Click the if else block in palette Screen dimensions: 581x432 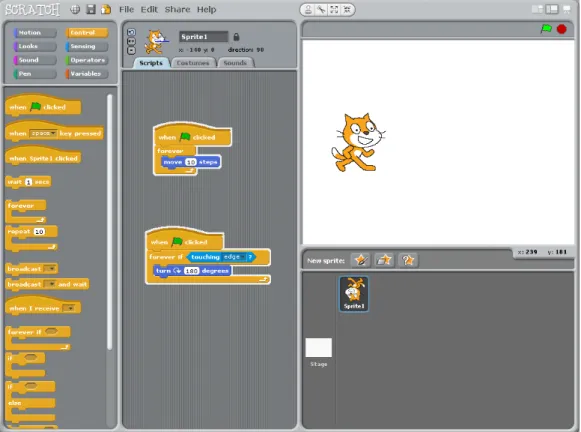pyautogui.click(x=31, y=402)
